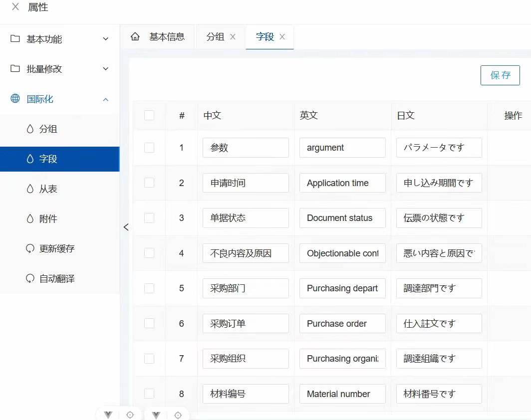Click the droplet icon beside 附件

tap(30, 218)
